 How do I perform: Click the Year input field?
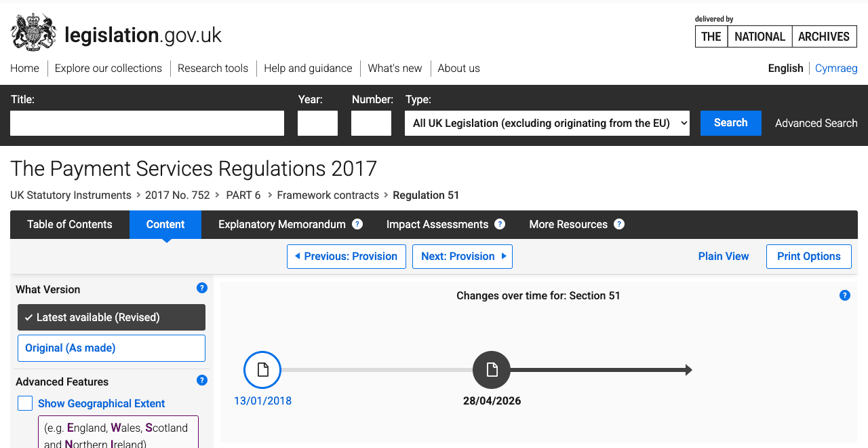click(317, 123)
